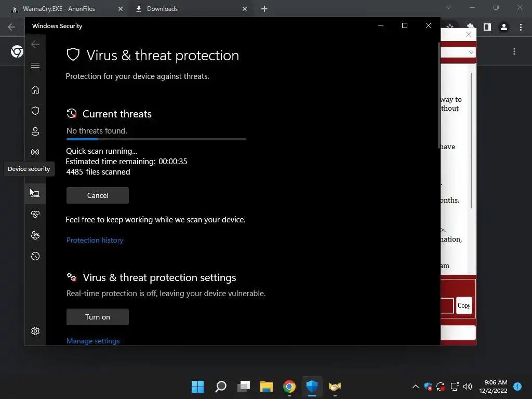Click the sync tray icon with red dot
This screenshot has width=532, height=399.
click(x=441, y=387)
